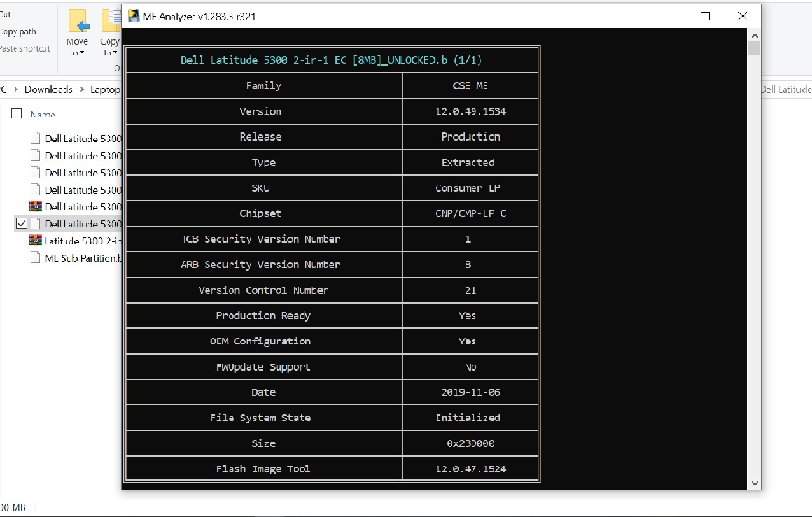Go to Downloads in the address breadcrumb
Screen dimensions: 812x517
point(48,89)
